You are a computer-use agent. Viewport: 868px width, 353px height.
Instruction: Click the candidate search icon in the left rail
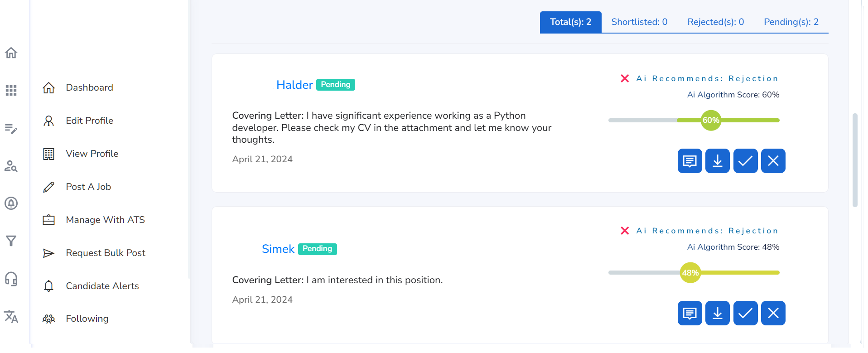(11, 166)
